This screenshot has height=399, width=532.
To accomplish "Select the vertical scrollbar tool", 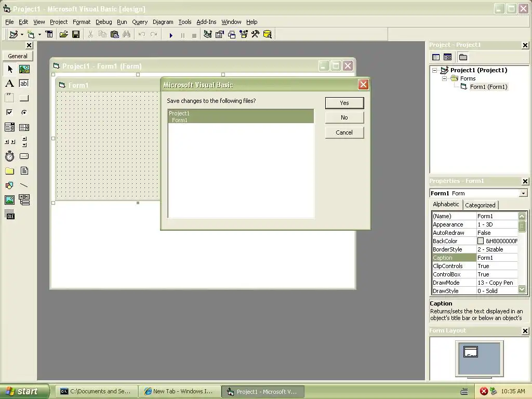I will (x=24, y=141).
